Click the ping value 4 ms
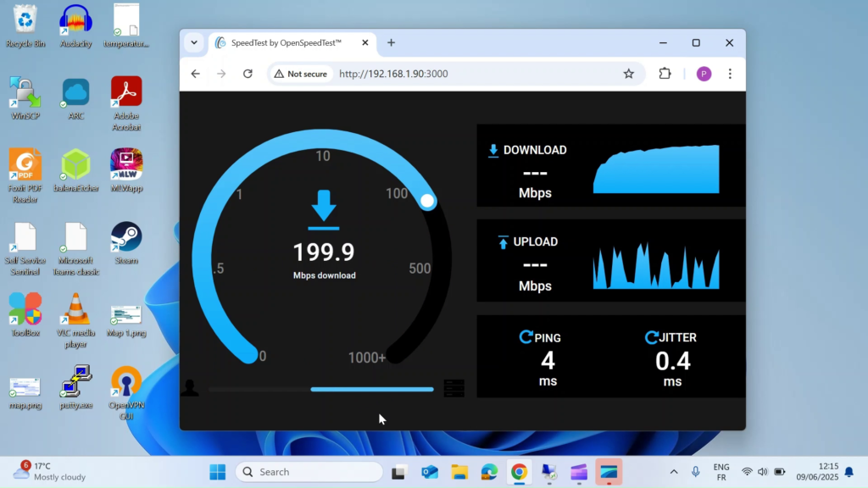868x488 pixels. click(x=548, y=369)
